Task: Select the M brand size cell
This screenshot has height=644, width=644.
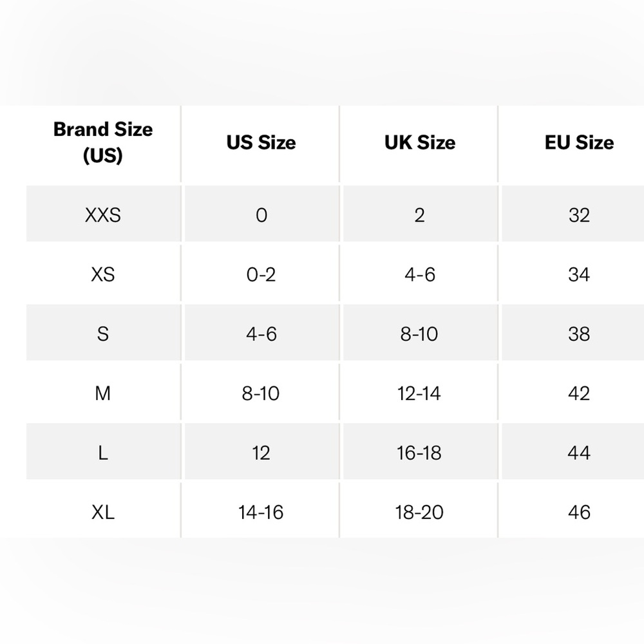Action: [103, 393]
